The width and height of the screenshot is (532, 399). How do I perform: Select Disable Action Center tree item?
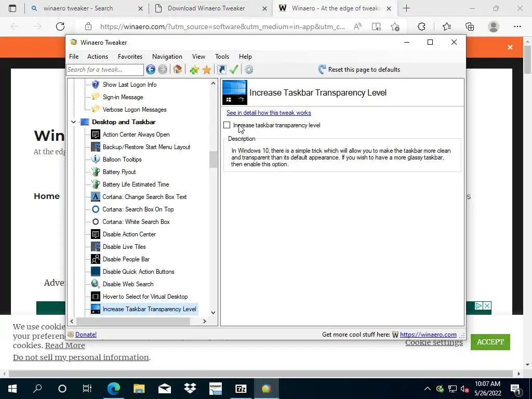129,234
